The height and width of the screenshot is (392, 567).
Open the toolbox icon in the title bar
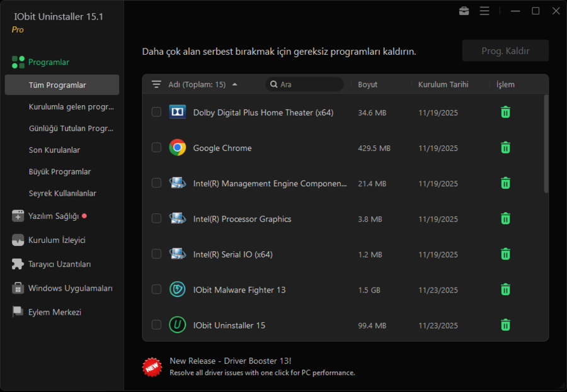coord(464,11)
